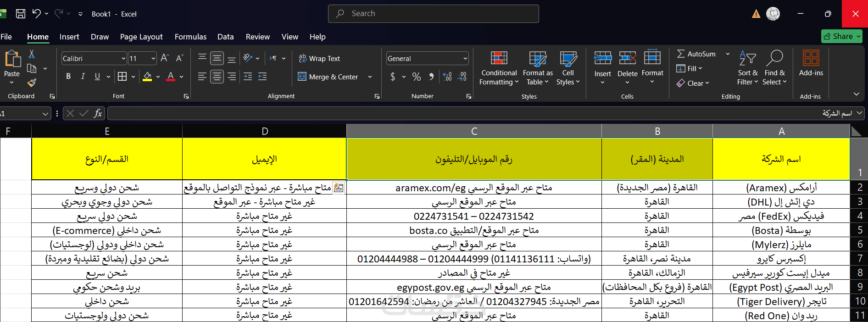Click the Borders icon
Image resolution: width=868 pixels, height=322 pixels.
(122, 77)
